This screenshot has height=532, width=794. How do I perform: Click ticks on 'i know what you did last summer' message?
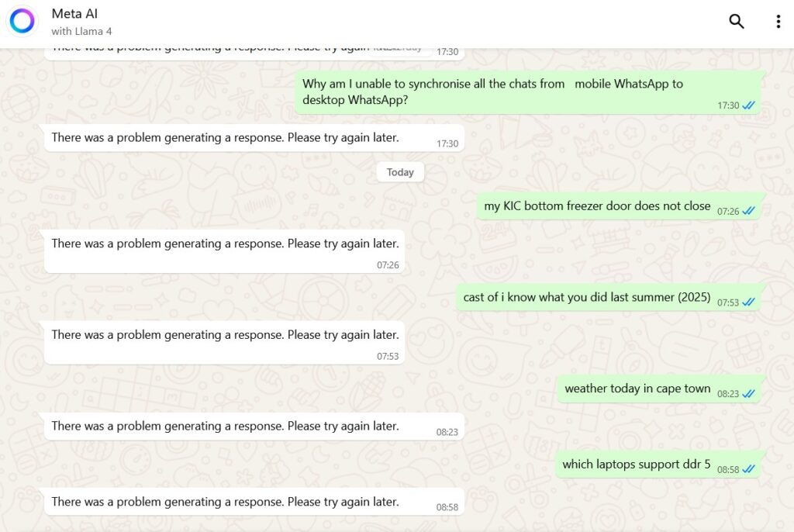tap(748, 302)
